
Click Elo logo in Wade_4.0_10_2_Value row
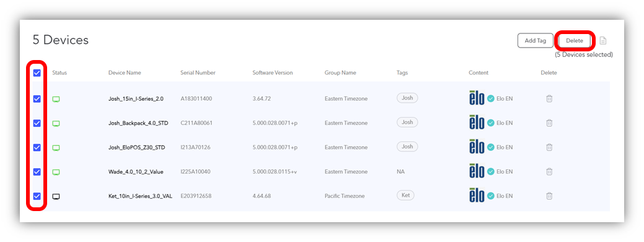477,171
